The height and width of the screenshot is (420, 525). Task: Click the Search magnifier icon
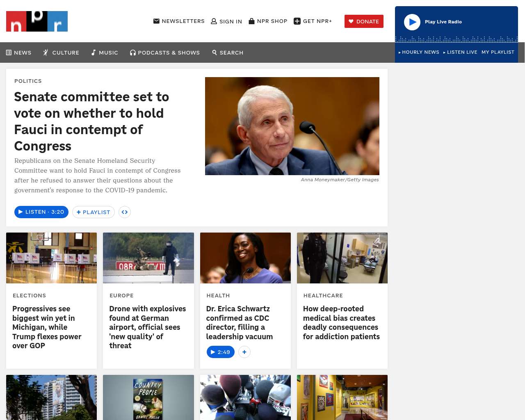click(x=215, y=52)
